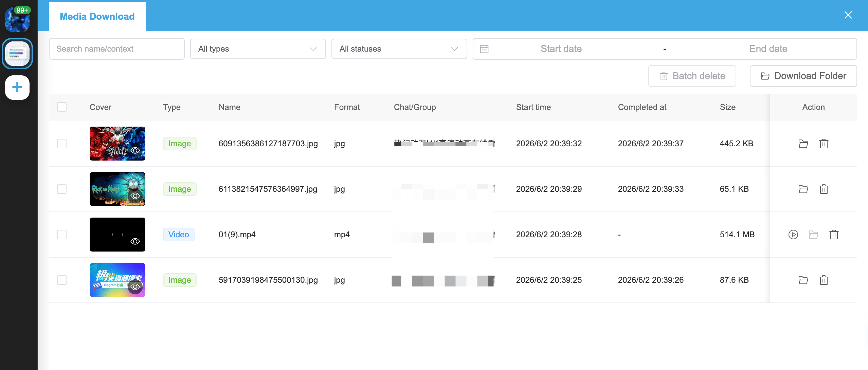Delete the 5917039198475500130.jpg entry
The width and height of the screenshot is (868, 370).
pos(824,280)
